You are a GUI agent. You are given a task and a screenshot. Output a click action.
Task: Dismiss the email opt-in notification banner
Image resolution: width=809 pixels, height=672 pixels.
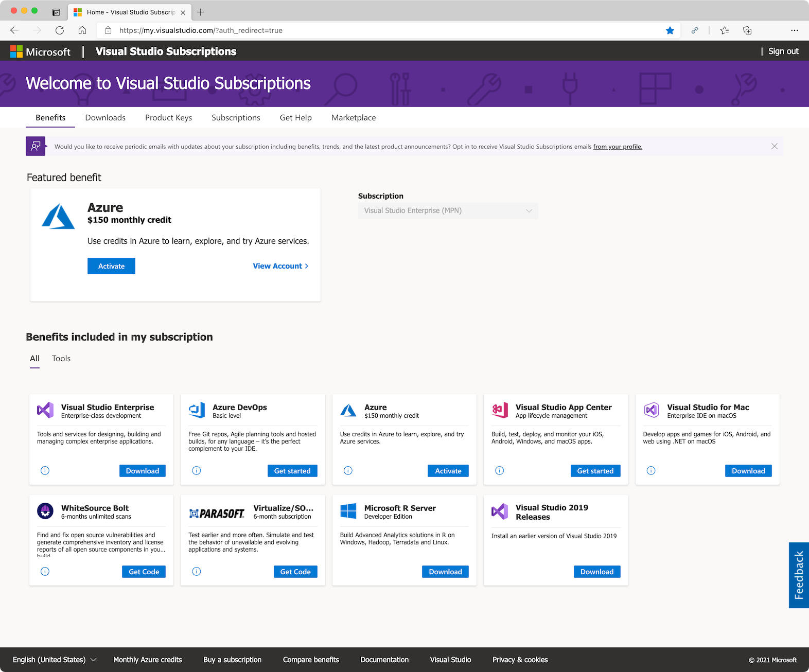[774, 146]
